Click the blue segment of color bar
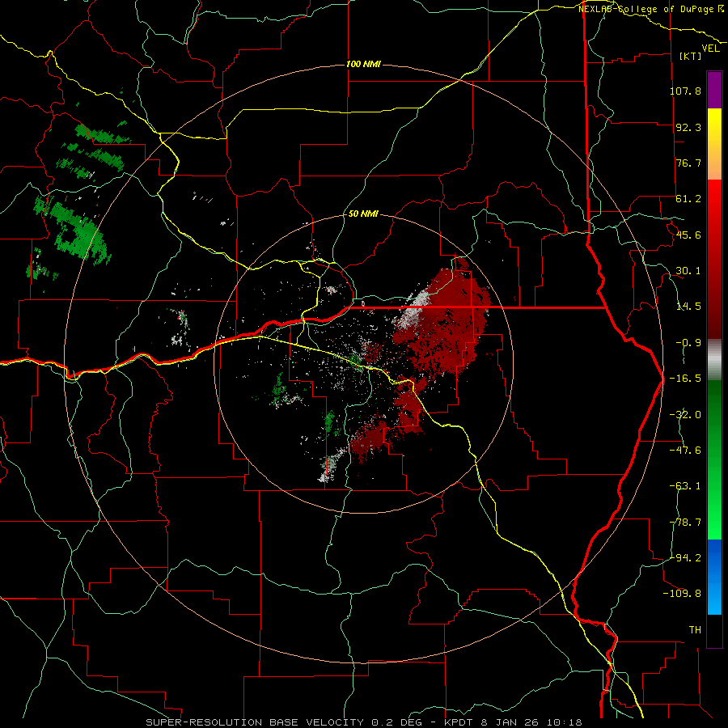Screen dimensions: 728x728 pyautogui.click(x=714, y=577)
